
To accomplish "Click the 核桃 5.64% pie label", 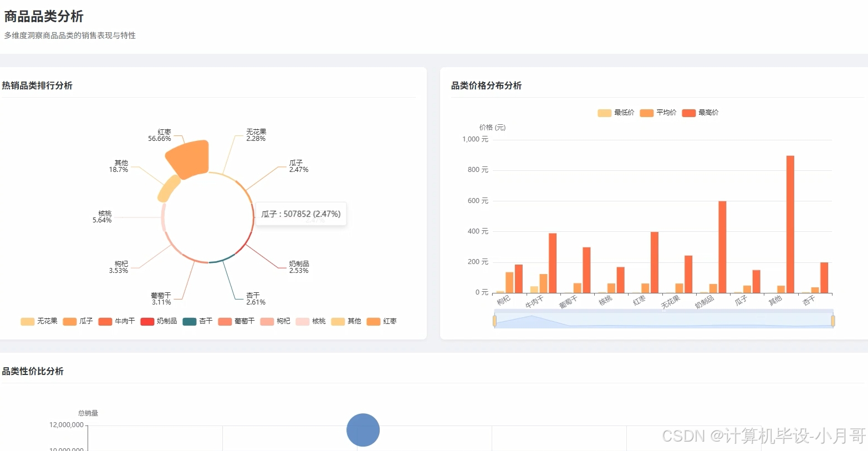I will click(x=102, y=217).
